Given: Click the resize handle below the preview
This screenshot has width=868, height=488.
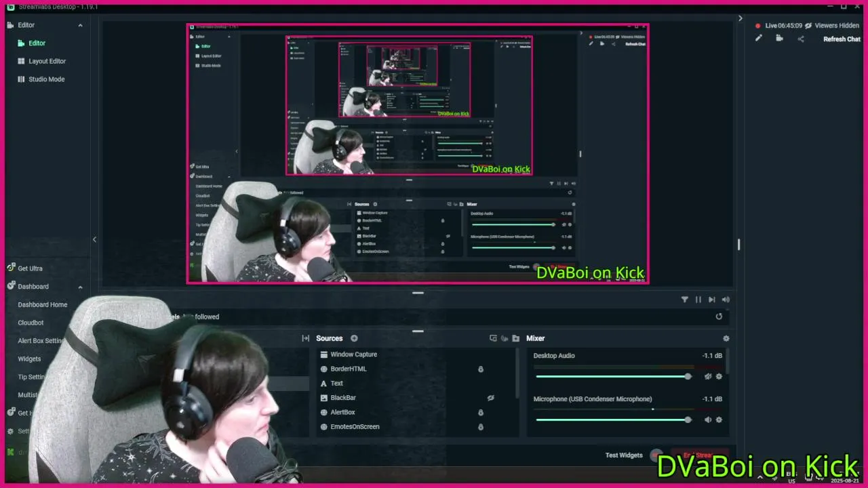Looking at the screenshot, I should (x=418, y=293).
